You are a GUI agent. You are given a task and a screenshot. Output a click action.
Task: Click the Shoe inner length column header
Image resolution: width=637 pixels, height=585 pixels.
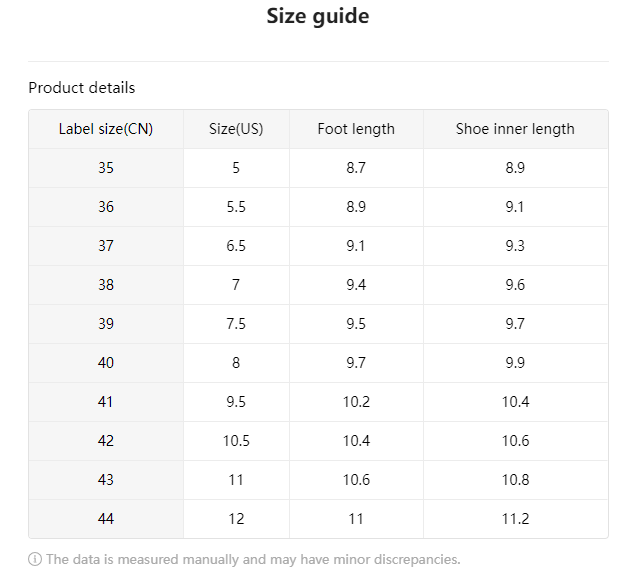click(x=515, y=129)
